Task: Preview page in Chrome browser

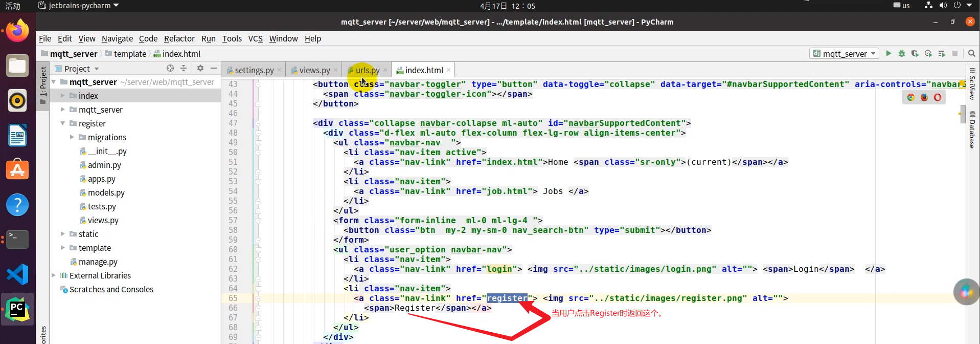Action: [x=911, y=97]
